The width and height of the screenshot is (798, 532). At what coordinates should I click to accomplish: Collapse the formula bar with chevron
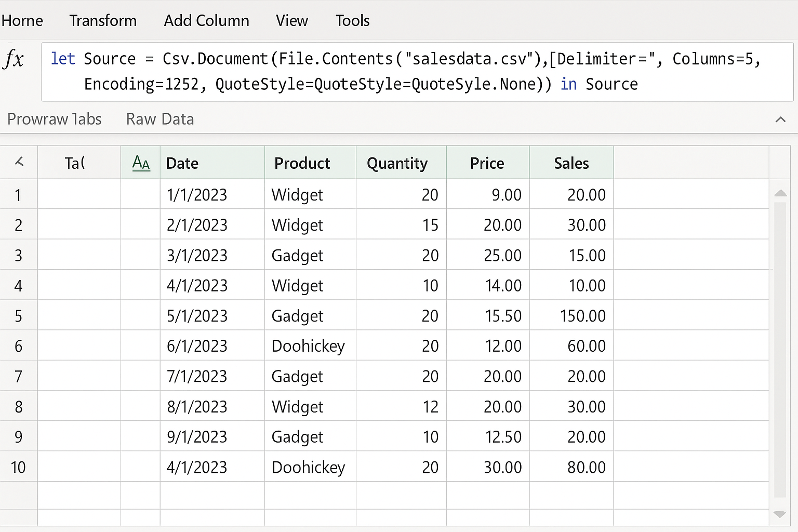(x=780, y=119)
